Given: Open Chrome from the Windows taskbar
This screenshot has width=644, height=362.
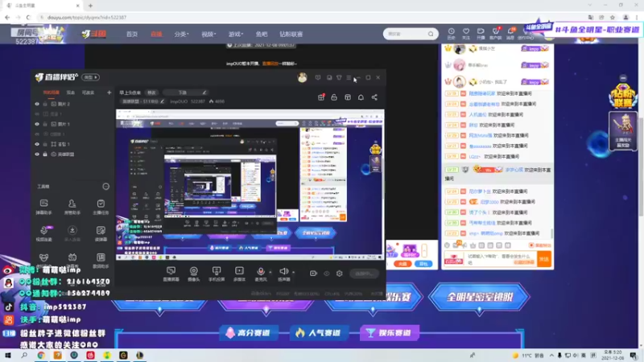Looking at the screenshot, I should click(x=41, y=356).
